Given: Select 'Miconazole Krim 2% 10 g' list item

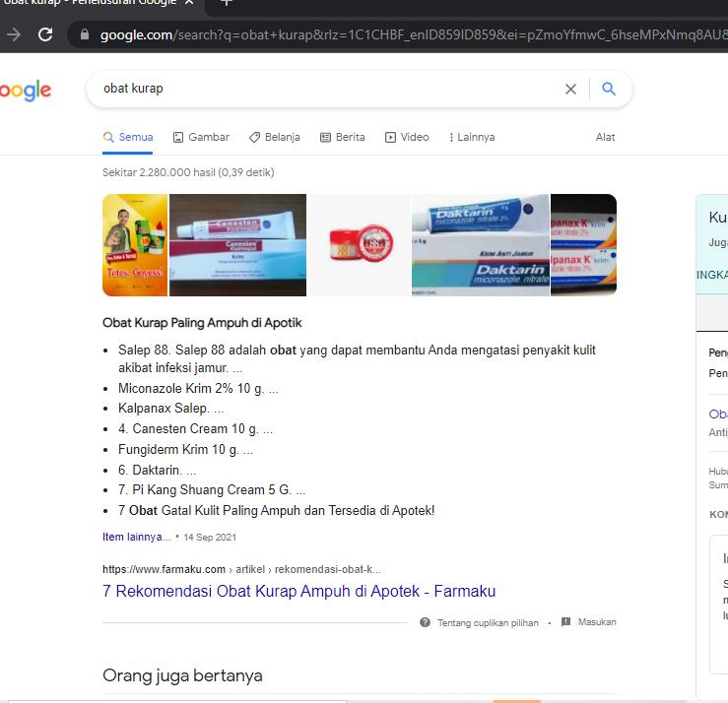Looking at the screenshot, I should pos(191,388).
